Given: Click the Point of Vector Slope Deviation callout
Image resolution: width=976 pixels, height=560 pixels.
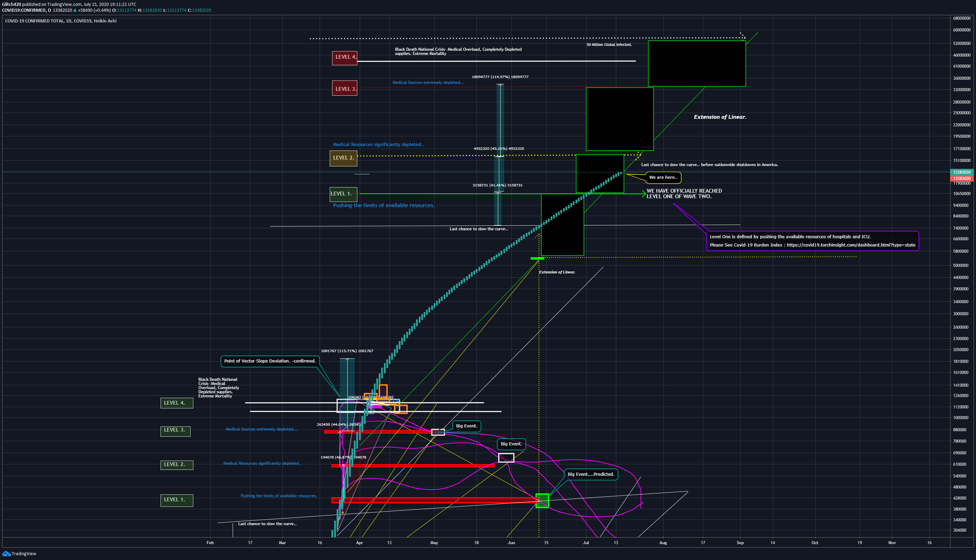Looking at the screenshot, I should [270, 361].
